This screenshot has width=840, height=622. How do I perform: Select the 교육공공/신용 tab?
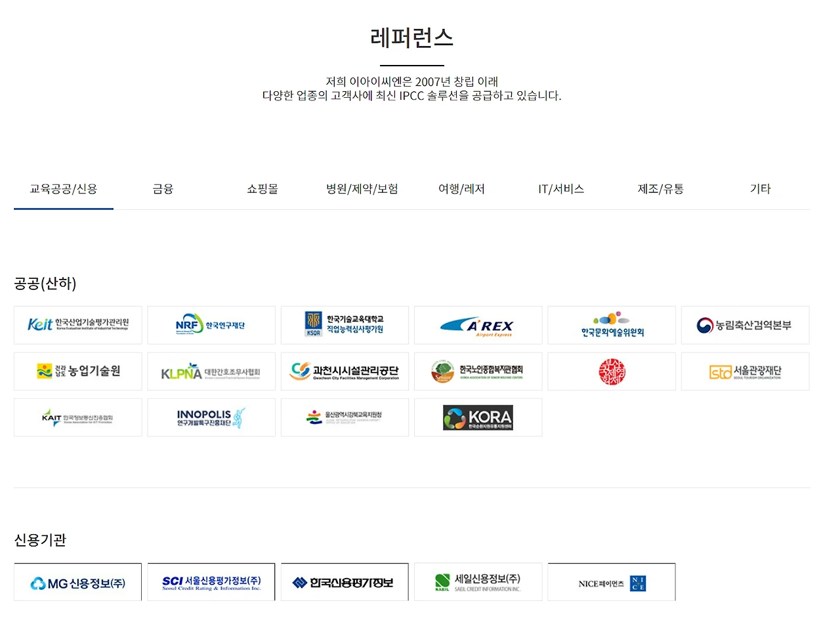click(x=64, y=189)
